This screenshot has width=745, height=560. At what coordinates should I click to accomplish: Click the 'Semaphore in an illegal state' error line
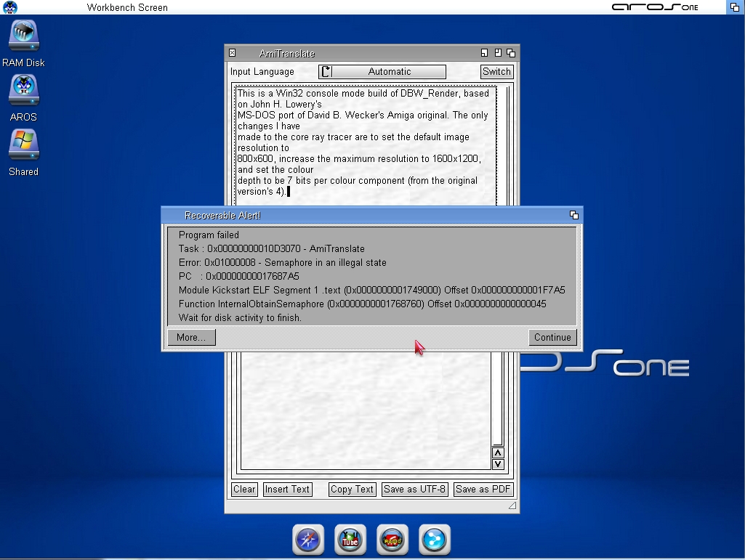click(282, 263)
